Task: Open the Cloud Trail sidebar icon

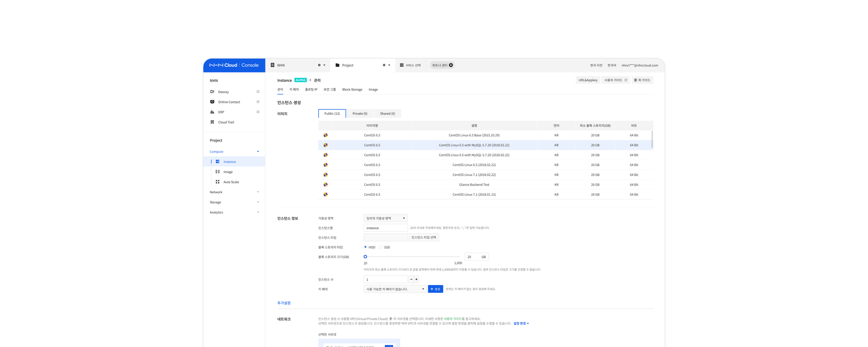Action: click(x=212, y=122)
